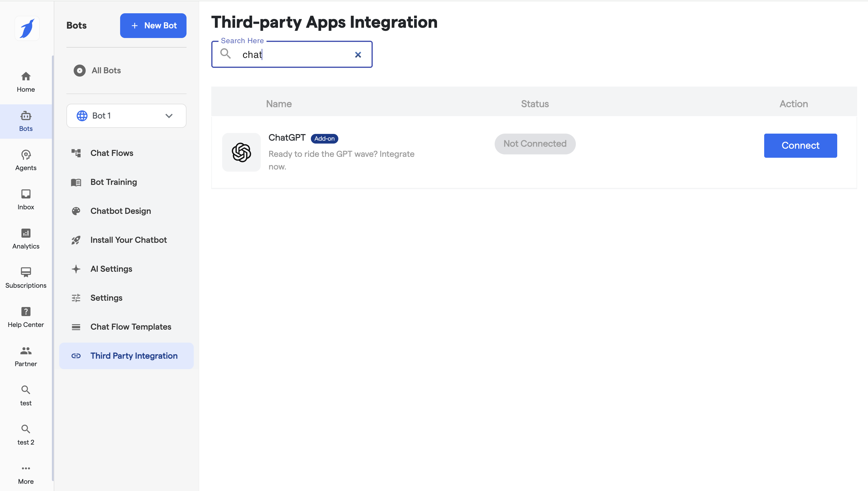Go to the Inbox icon
868x491 pixels.
coord(26,194)
